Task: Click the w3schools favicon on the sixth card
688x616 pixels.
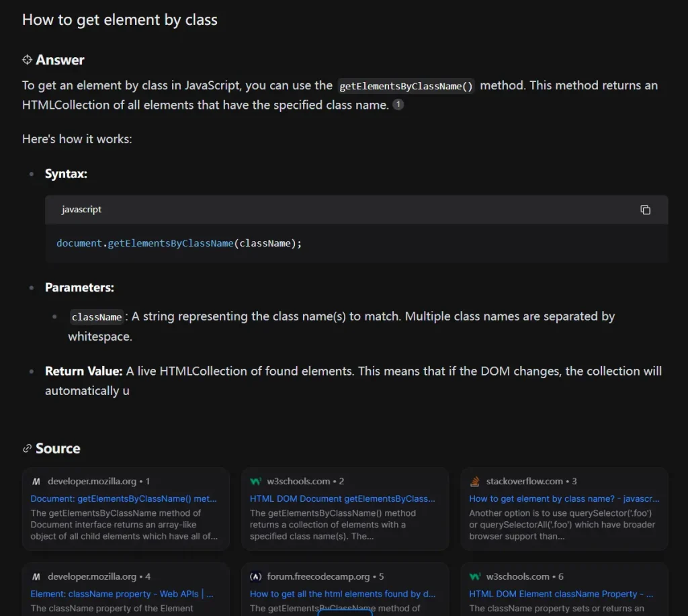Action: pos(474,576)
